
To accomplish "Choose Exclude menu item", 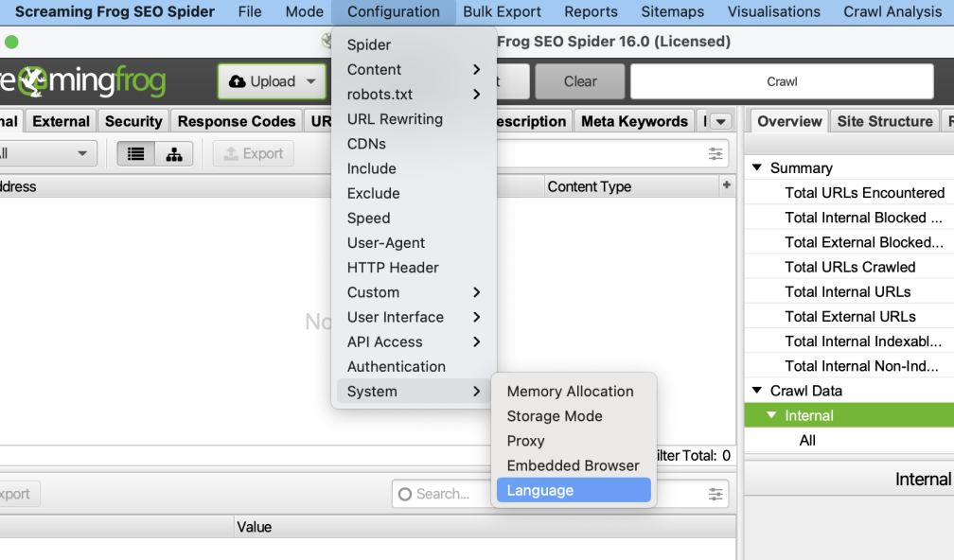I will [x=414, y=193].
